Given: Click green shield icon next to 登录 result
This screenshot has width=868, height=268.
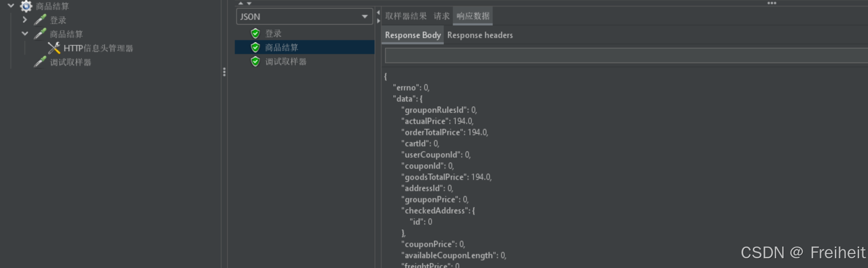Looking at the screenshot, I should coord(255,33).
